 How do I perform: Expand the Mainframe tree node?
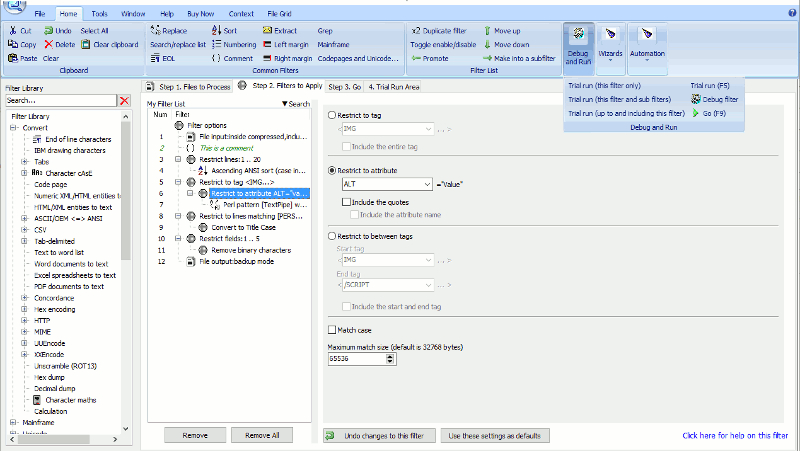13,422
